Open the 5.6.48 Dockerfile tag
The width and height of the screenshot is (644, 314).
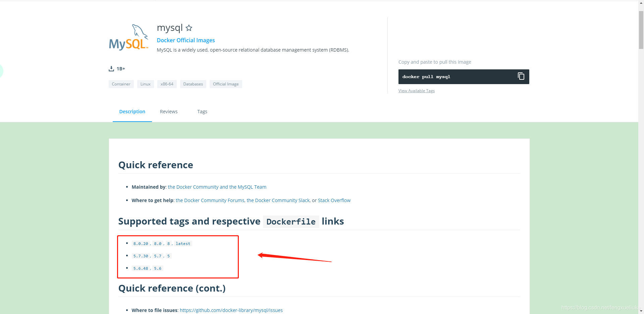[x=141, y=268]
